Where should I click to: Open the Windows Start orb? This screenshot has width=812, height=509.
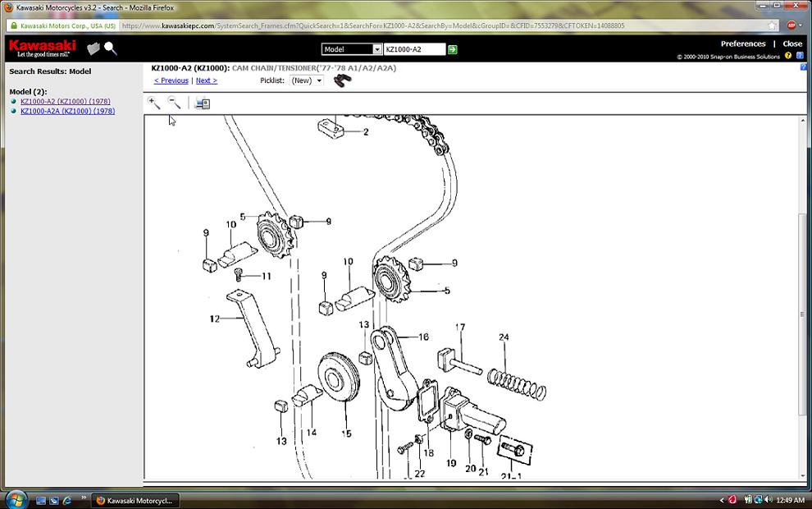point(16,499)
